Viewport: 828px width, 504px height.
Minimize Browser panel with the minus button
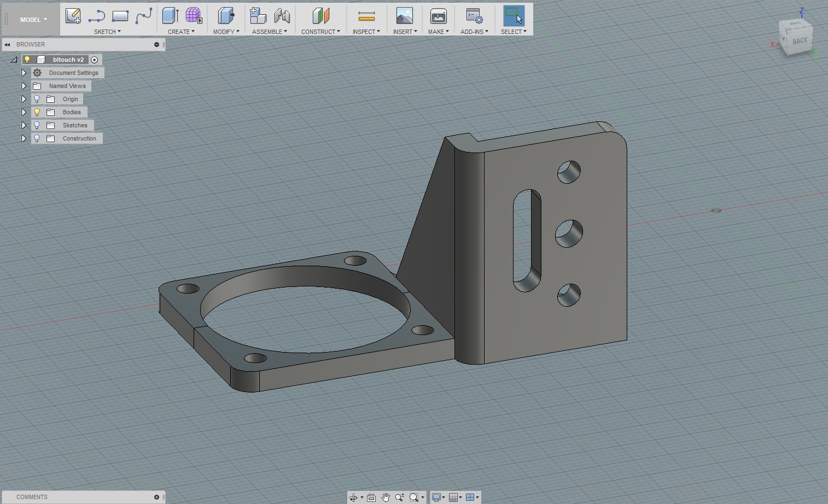click(x=156, y=45)
